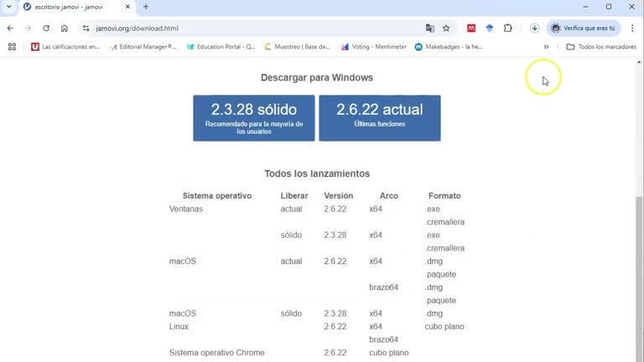Open the Education Portal bookmark
This screenshot has width=644, height=362.
[221, 47]
